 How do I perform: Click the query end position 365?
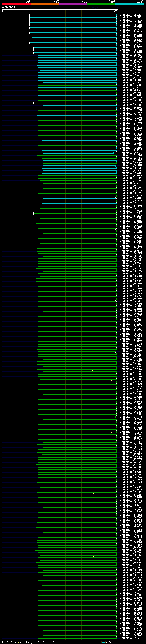click(x=115, y=11)
